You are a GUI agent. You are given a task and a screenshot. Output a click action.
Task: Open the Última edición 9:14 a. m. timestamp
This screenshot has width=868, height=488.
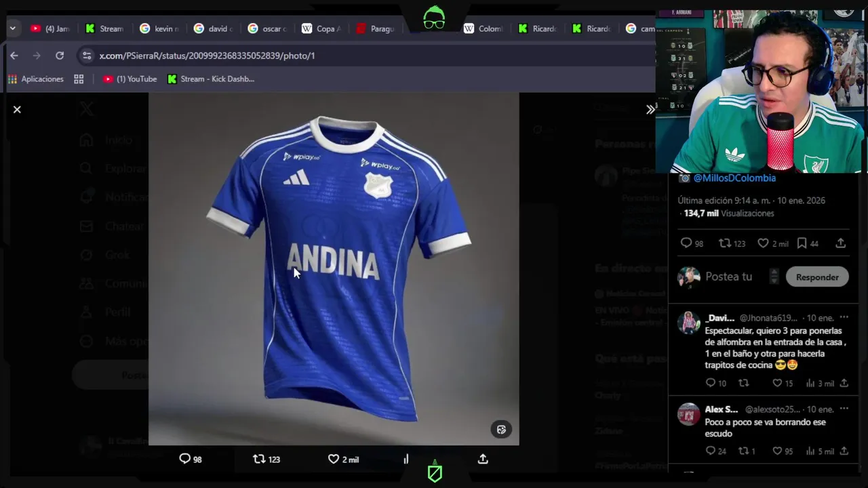[x=751, y=201]
